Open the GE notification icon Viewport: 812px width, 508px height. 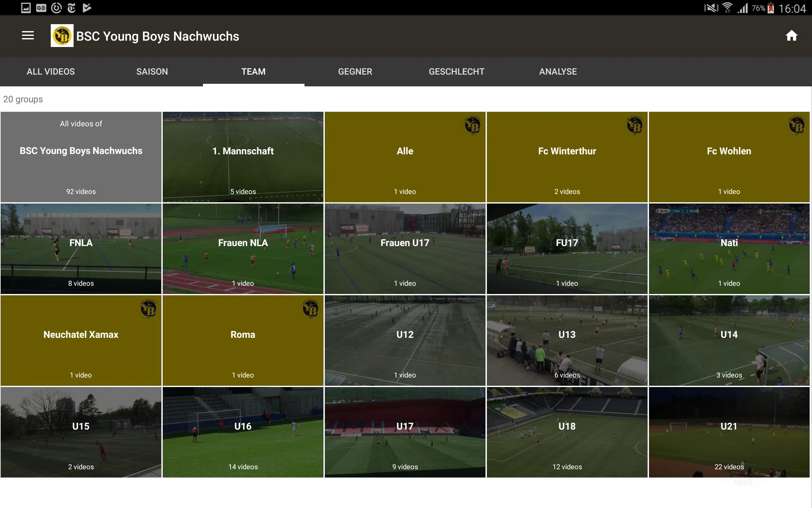pos(41,8)
